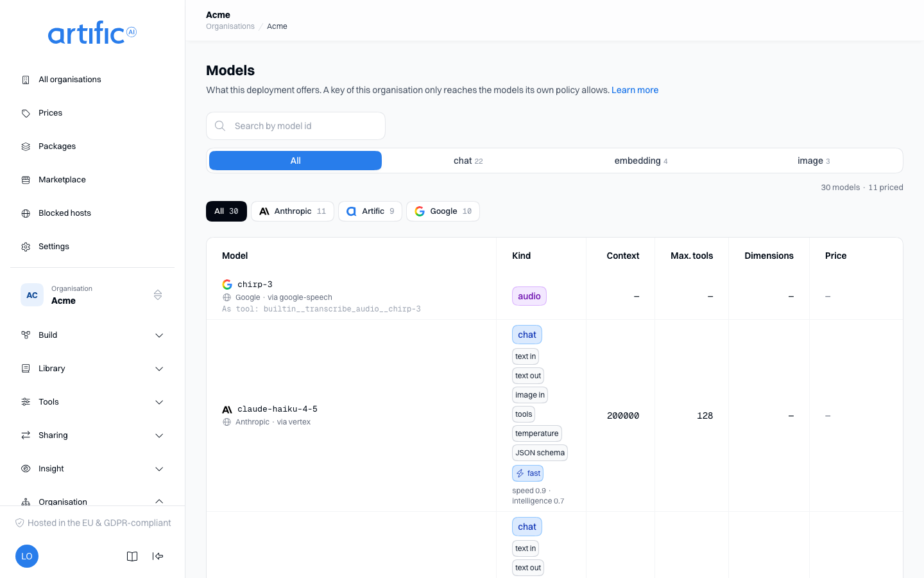The image size is (924, 578).
Task: Open the Prices page
Action: [92, 113]
